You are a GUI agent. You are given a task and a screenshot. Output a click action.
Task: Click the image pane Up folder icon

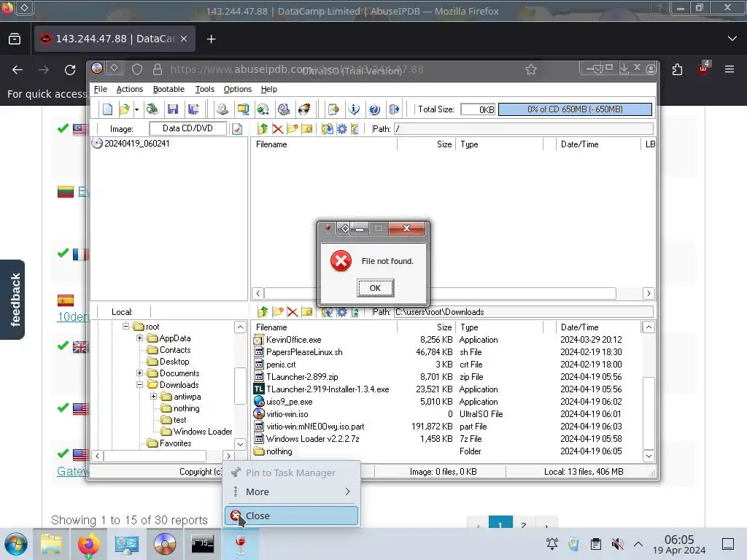coord(263,128)
